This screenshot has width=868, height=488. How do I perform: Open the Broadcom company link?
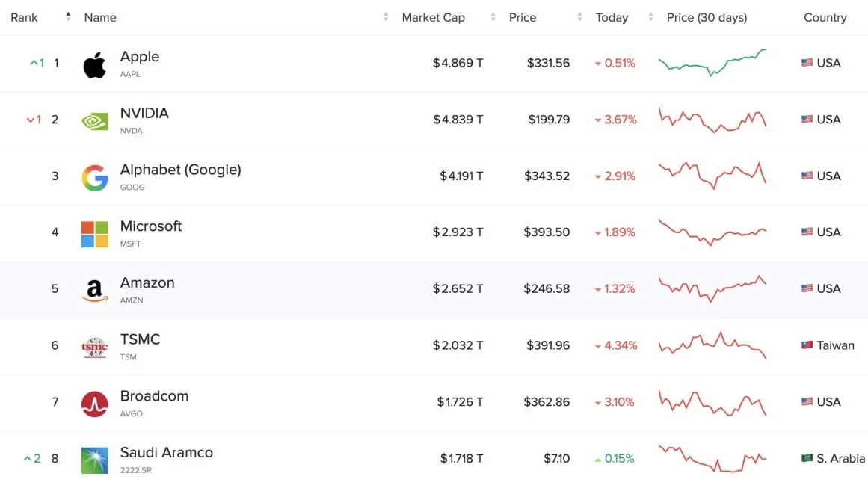pos(155,395)
